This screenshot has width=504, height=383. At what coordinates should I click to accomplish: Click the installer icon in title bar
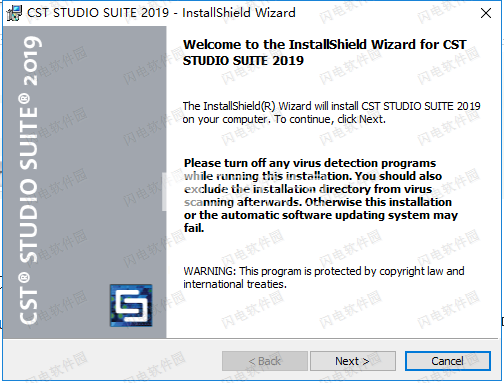pyautogui.click(x=14, y=13)
